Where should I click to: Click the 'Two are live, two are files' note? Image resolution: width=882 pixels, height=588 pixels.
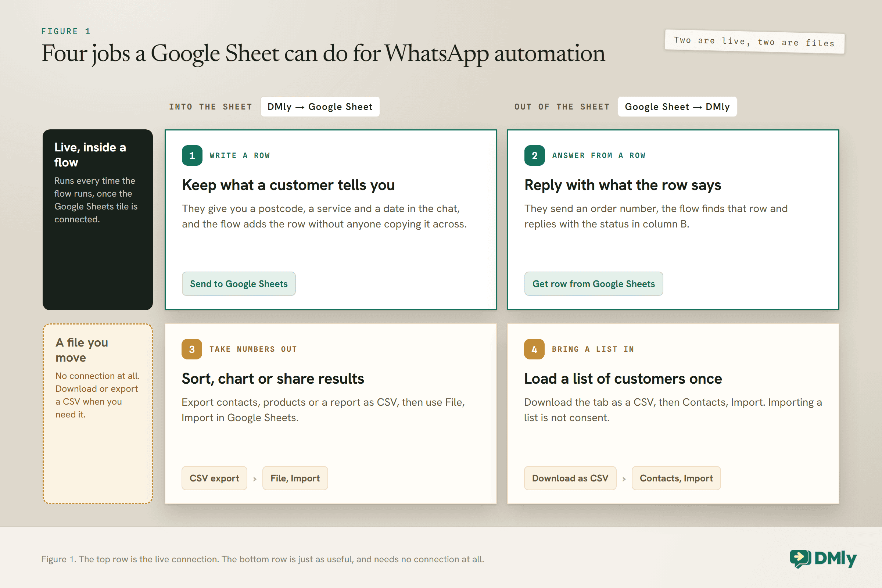pyautogui.click(x=754, y=42)
